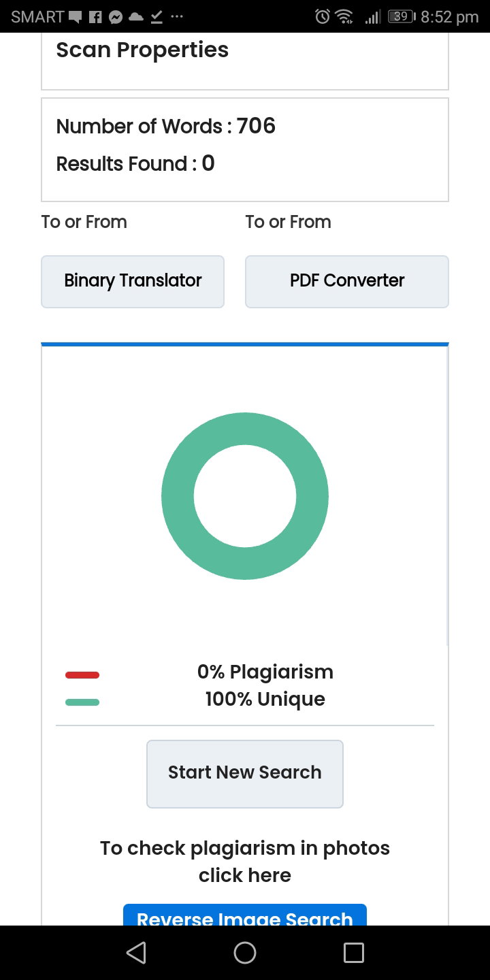Tap the Wi-Fi status bar icon
This screenshot has height=980, width=490.
click(345, 17)
